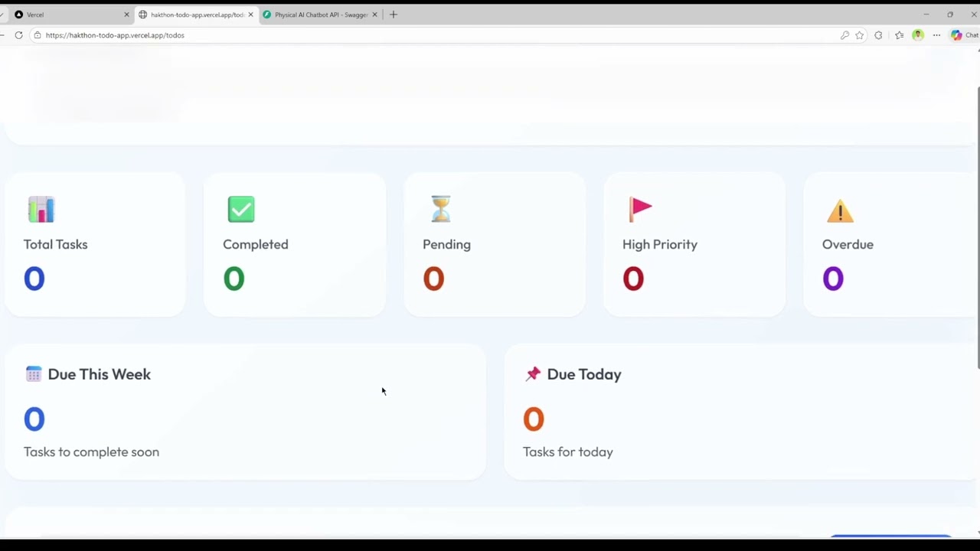Open saved passwords key icon
The image size is (980, 551).
tap(844, 35)
